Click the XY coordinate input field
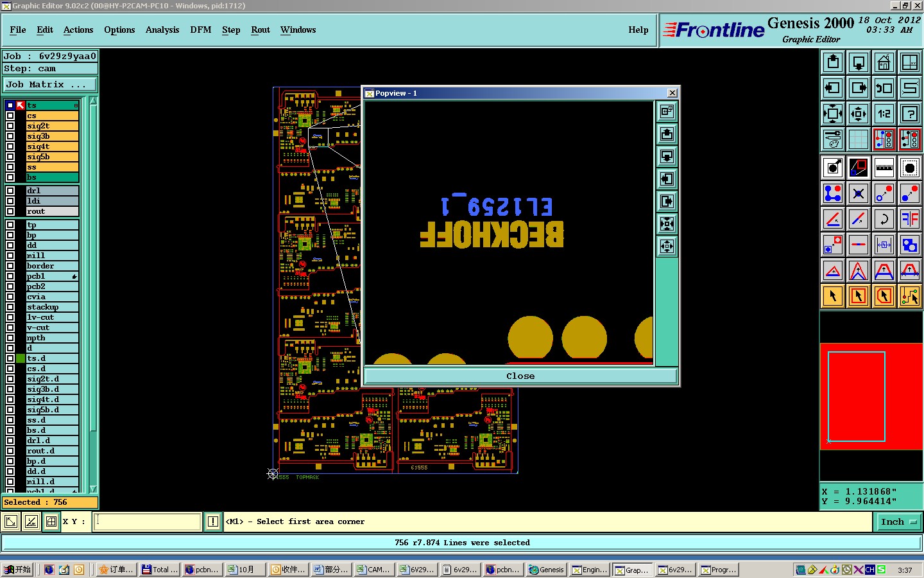 148,521
